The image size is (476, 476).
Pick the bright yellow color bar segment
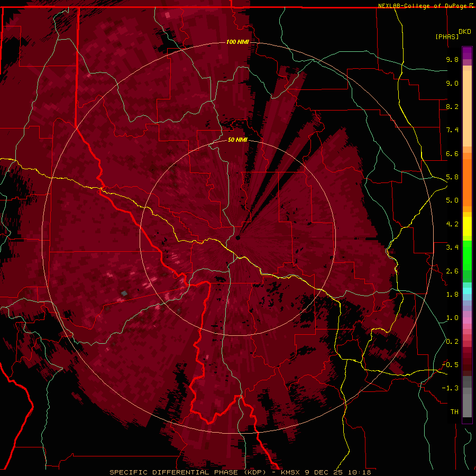click(x=467, y=226)
